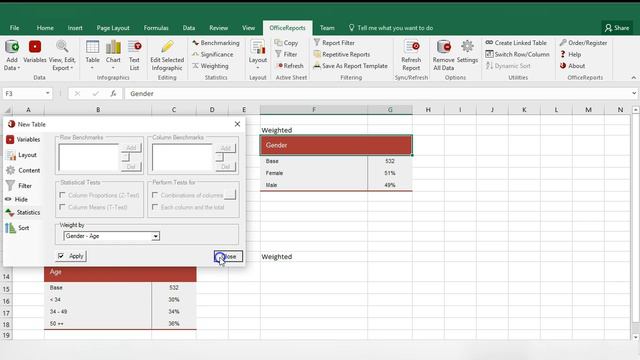The height and width of the screenshot is (360, 640).
Task: Open Order/Register
Action: click(x=583, y=43)
